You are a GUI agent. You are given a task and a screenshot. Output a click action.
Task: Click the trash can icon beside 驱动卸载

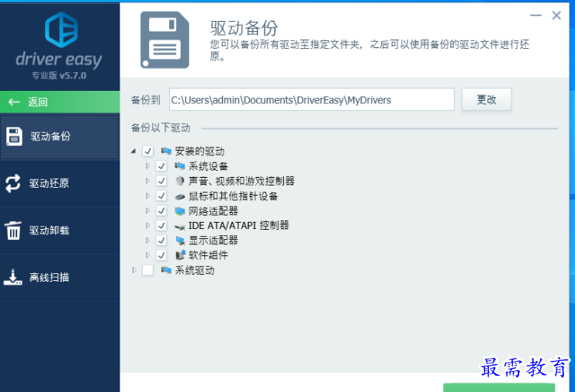coord(13,231)
